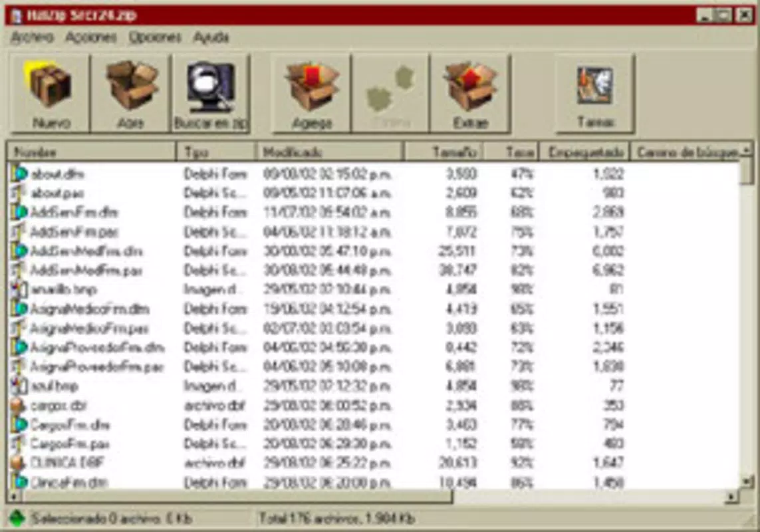The width and height of the screenshot is (760, 532).
Task: Click the HubZip title bar application icon
Action: coord(17,15)
